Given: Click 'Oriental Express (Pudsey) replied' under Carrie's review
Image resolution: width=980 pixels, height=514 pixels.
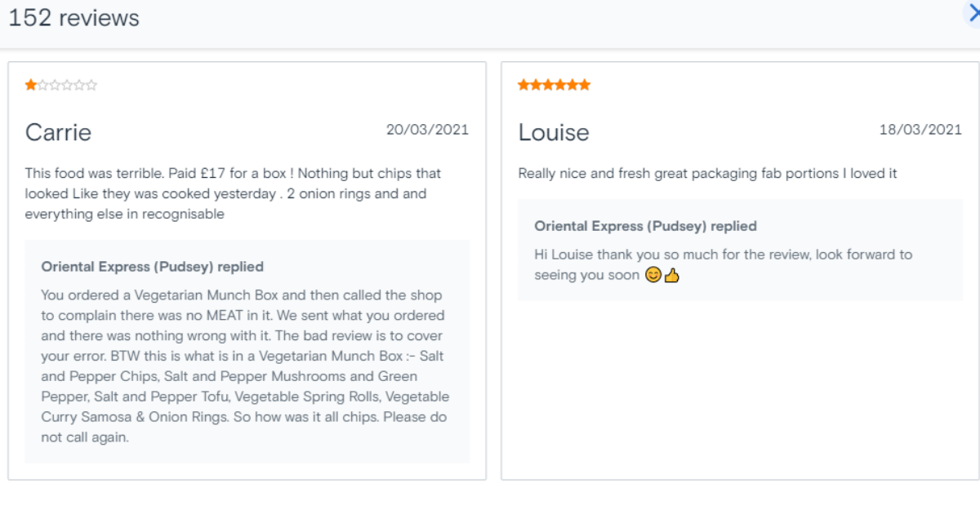Looking at the screenshot, I should (x=153, y=267).
